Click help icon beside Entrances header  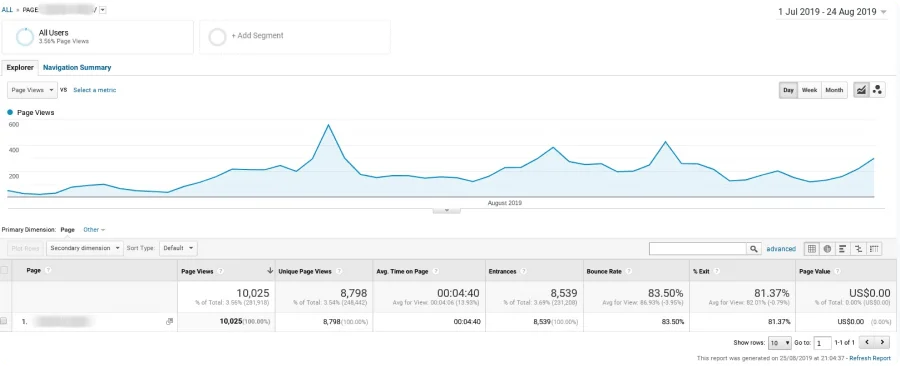523,271
